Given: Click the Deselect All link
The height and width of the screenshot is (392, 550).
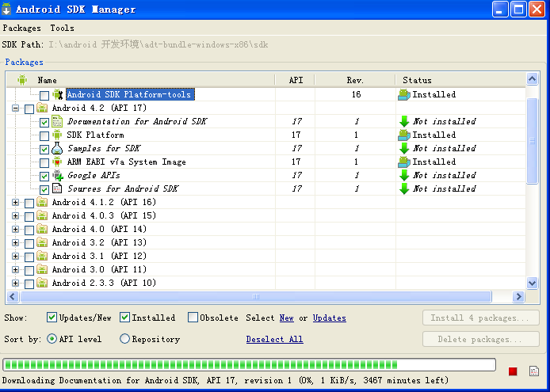Looking at the screenshot, I should coord(275,339).
